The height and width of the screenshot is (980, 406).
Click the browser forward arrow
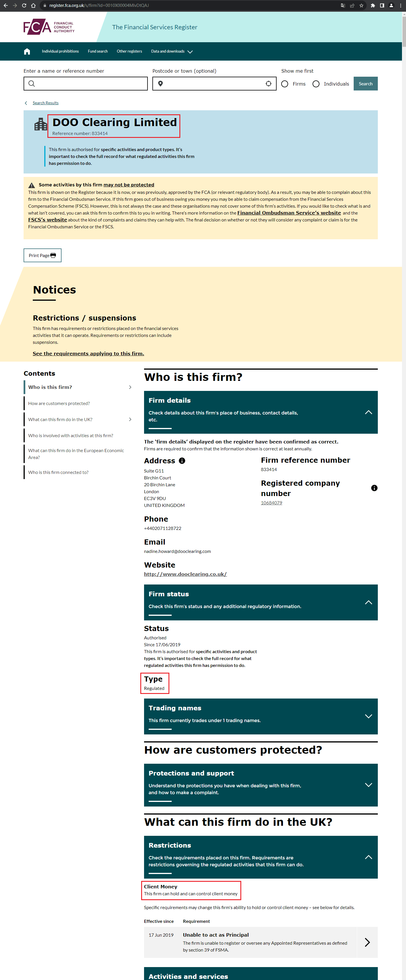(x=15, y=5)
